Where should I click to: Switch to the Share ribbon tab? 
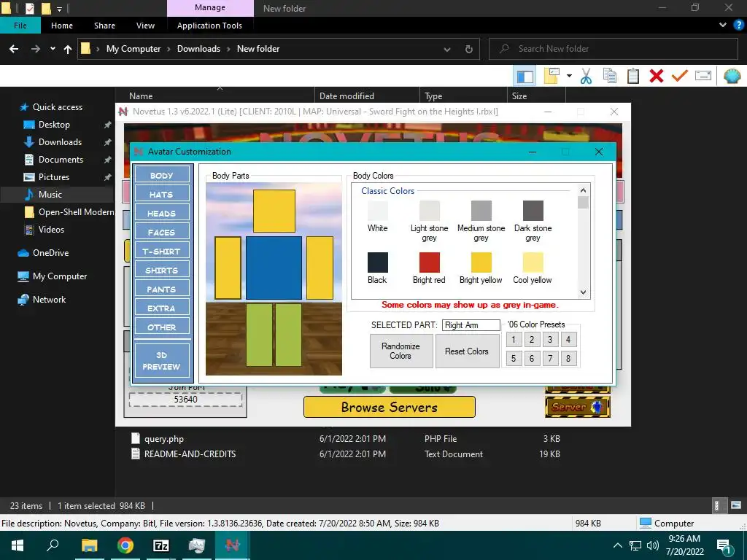104,26
